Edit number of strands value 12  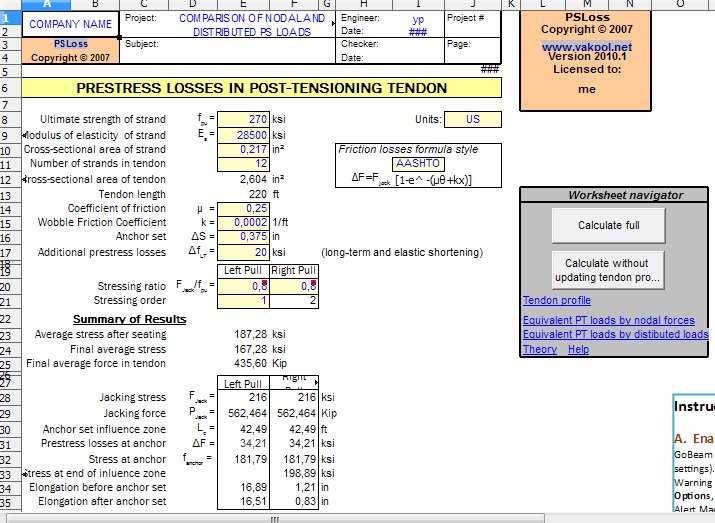tap(244, 164)
